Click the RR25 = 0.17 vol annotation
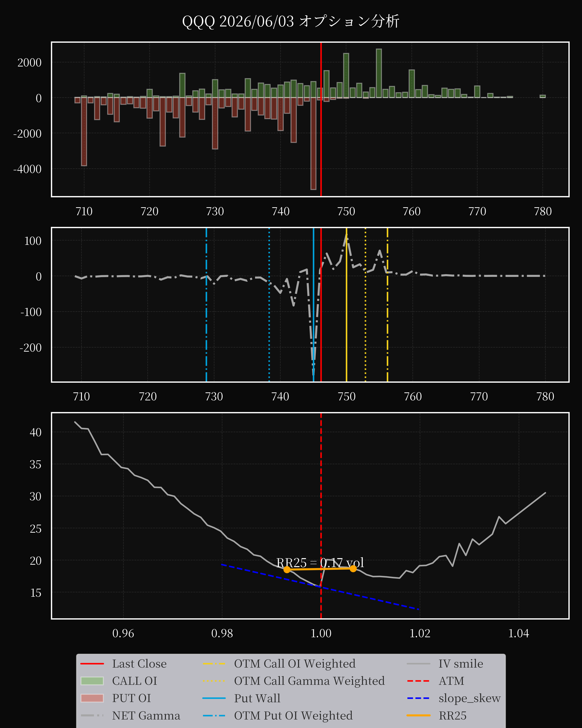 click(x=320, y=563)
